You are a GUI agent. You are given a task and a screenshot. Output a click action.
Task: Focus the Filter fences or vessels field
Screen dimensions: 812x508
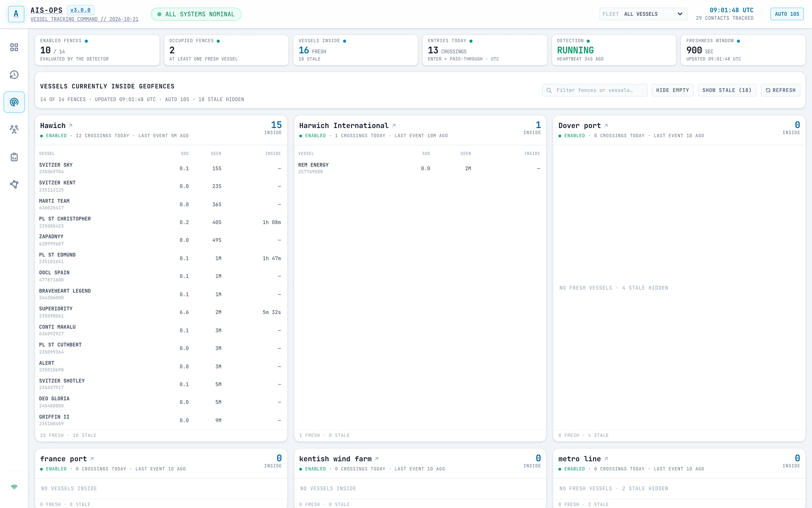click(595, 90)
